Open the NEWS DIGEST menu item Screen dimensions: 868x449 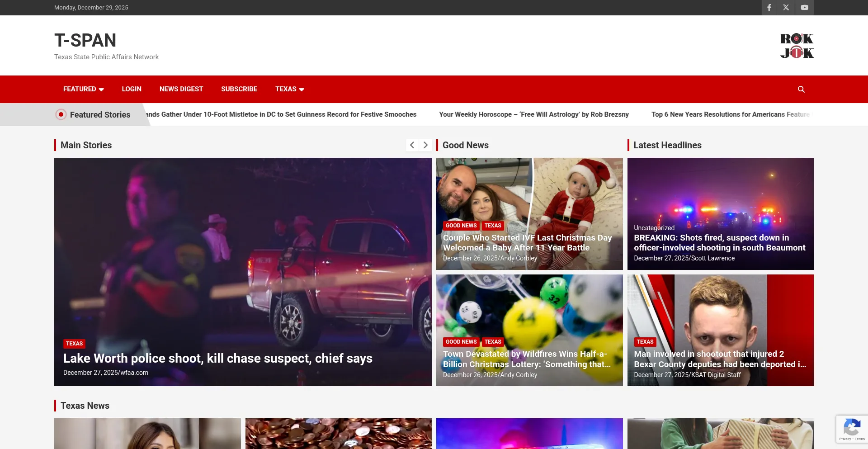(x=181, y=89)
